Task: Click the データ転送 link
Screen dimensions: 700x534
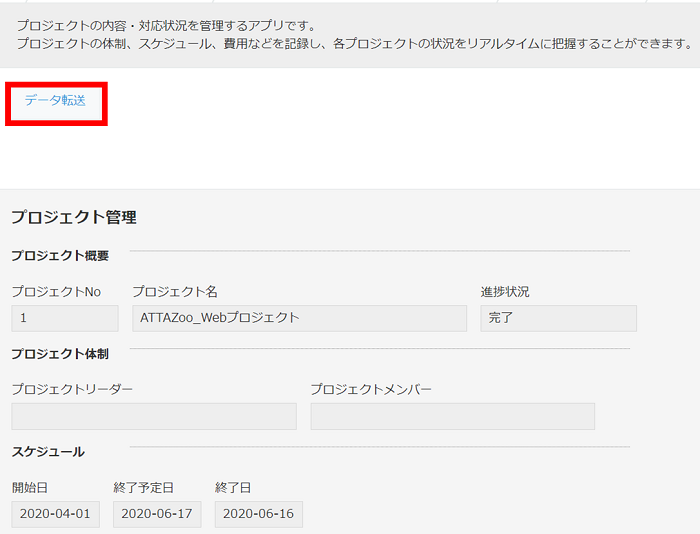Action: coord(55,100)
